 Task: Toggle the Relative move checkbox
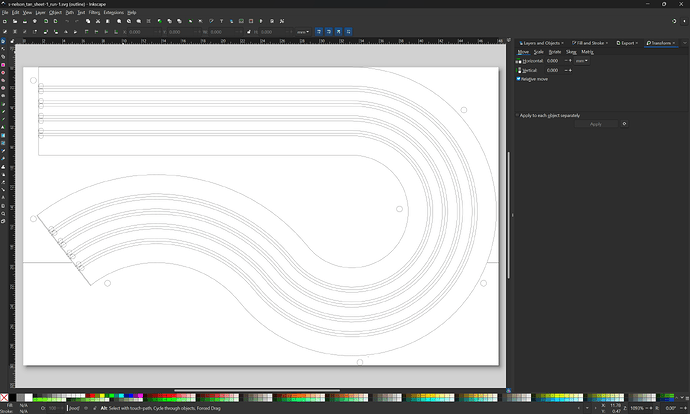[x=519, y=79]
